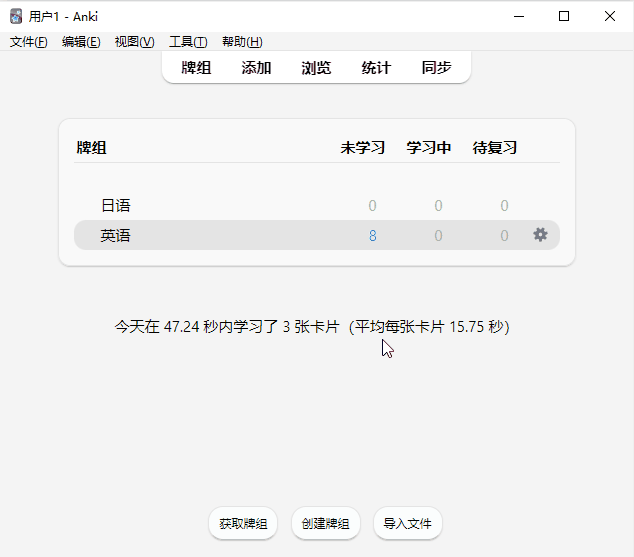Open the 浏览 card browser

point(316,68)
